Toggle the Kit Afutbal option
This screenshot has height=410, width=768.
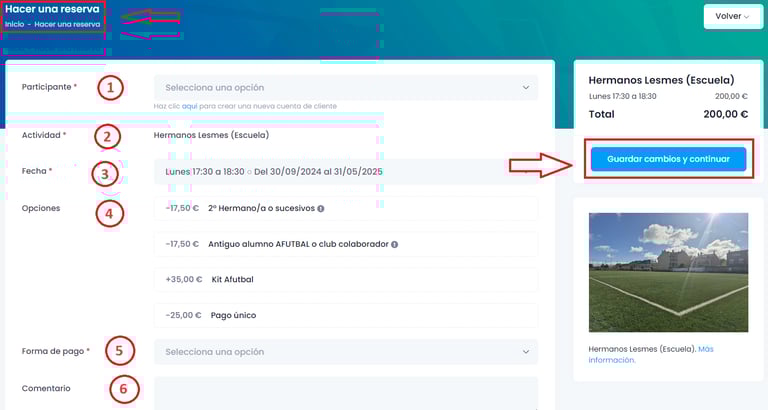click(346, 279)
